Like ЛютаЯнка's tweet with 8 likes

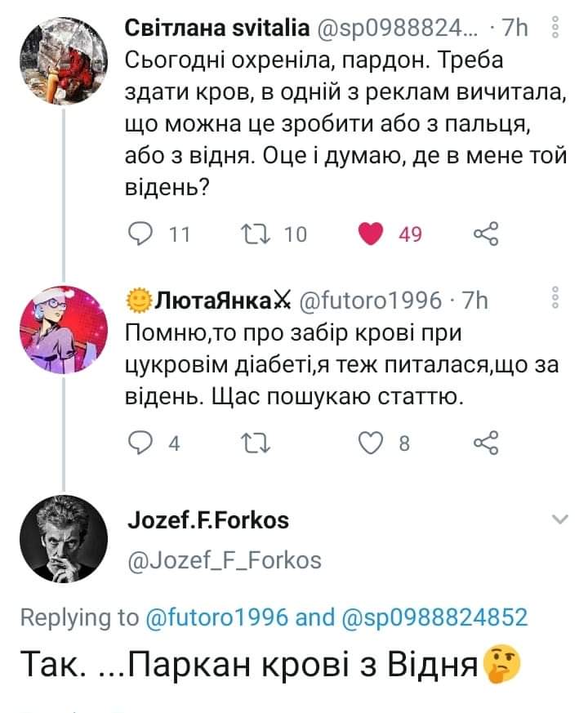click(372, 443)
